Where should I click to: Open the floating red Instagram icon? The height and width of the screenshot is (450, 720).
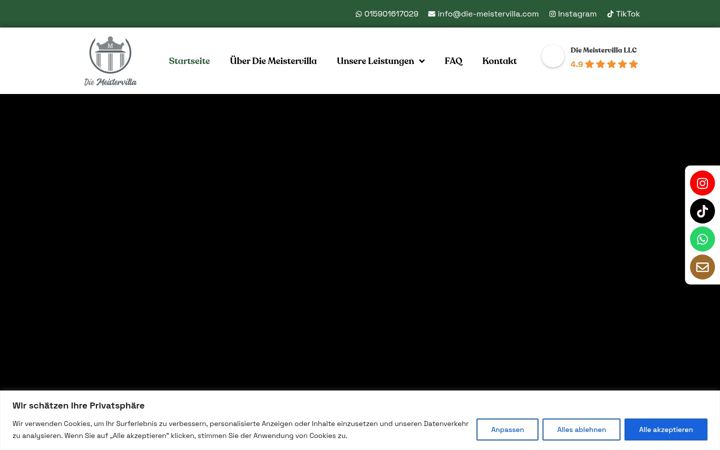coord(702,183)
